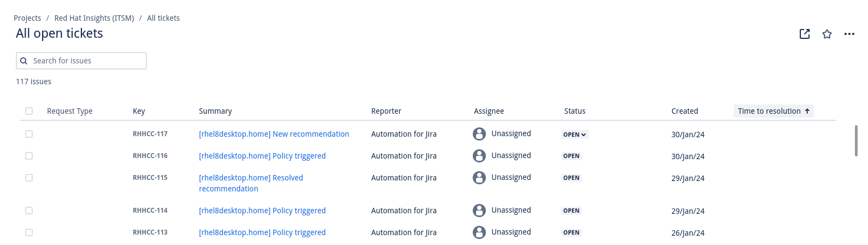This screenshot has height=245, width=868.
Task: Go to Projects in the breadcrumb
Action: pos(27,18)
